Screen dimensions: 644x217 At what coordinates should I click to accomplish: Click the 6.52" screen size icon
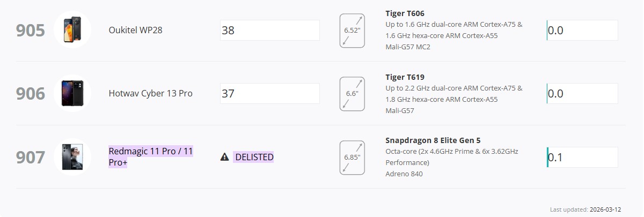[352, 31]
